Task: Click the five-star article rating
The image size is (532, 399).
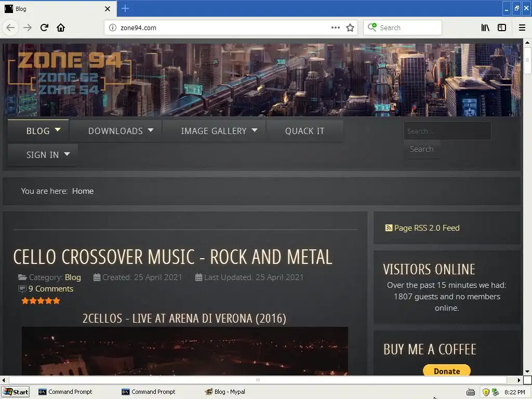Action: point(41,301)
